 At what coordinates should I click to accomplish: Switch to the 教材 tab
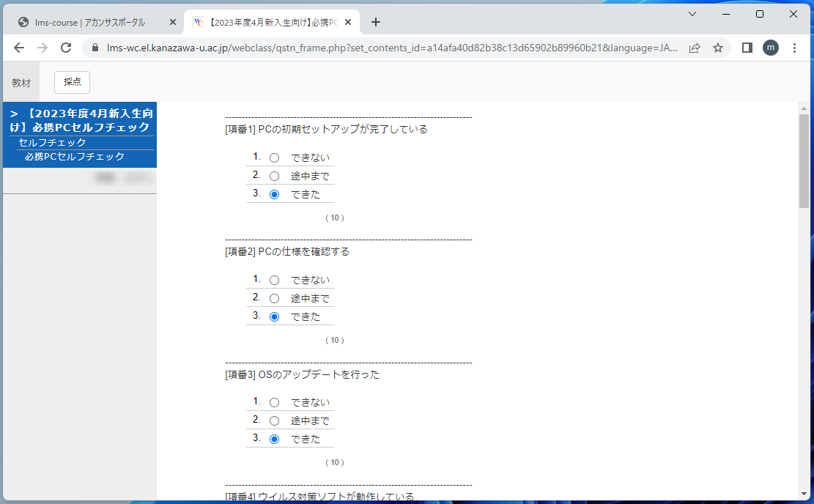[21, 81]
